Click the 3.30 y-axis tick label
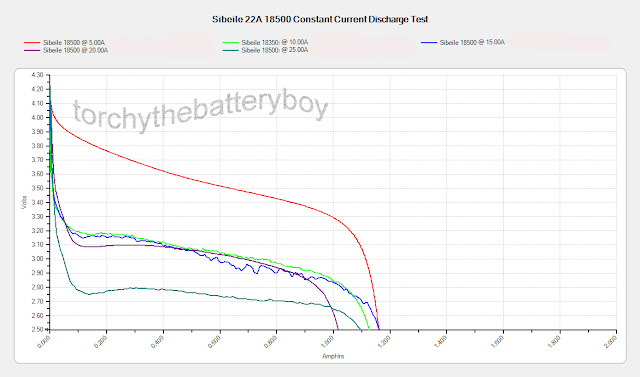The width and height of the screenshot is (640, 377). [37, 217]
